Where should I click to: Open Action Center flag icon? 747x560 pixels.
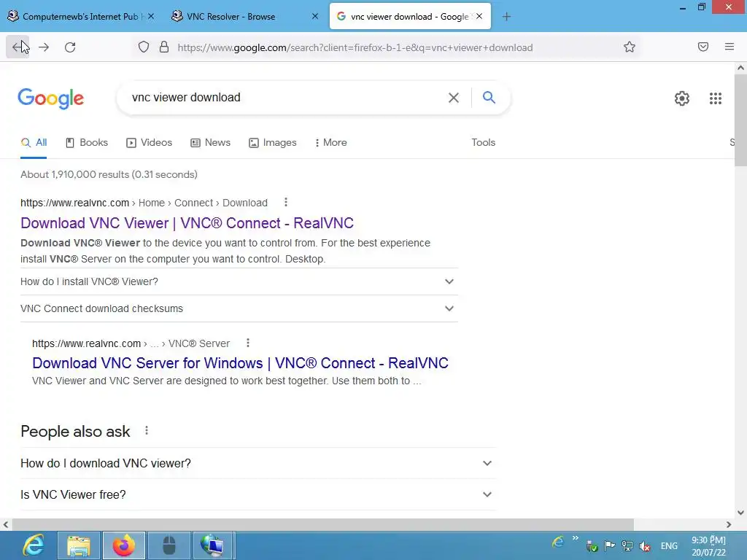(609, 545)
